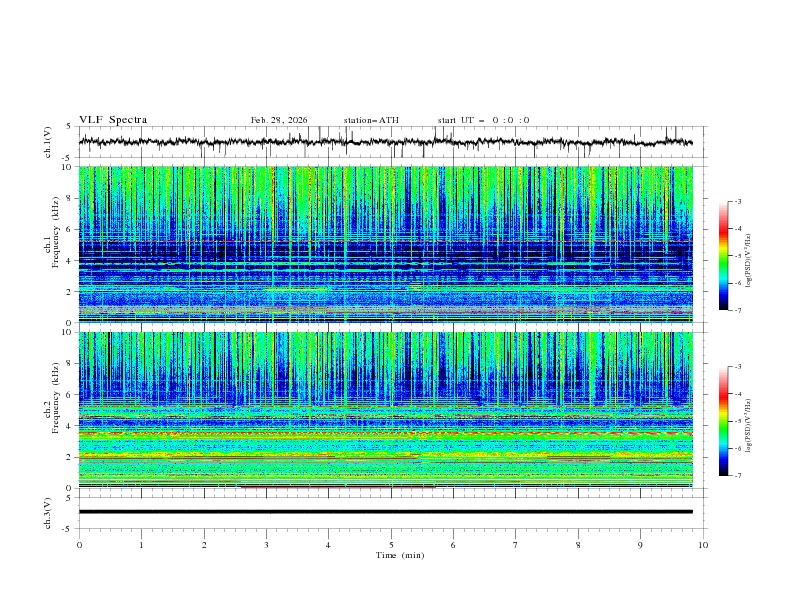Click the "-7" label on ch.1 color bar
The image size is (792, 612).
[738, 310]
